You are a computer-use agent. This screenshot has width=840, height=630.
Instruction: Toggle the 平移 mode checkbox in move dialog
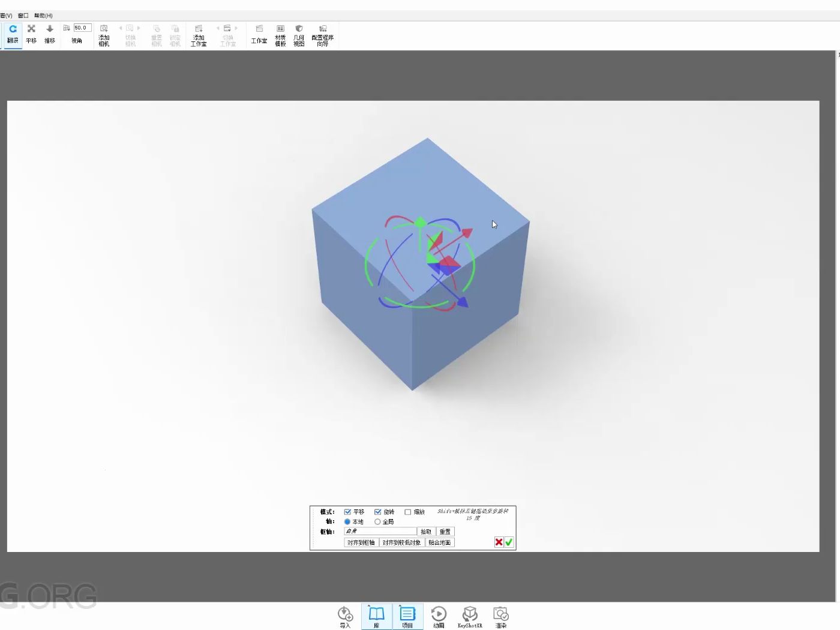(x=347, y=512)
